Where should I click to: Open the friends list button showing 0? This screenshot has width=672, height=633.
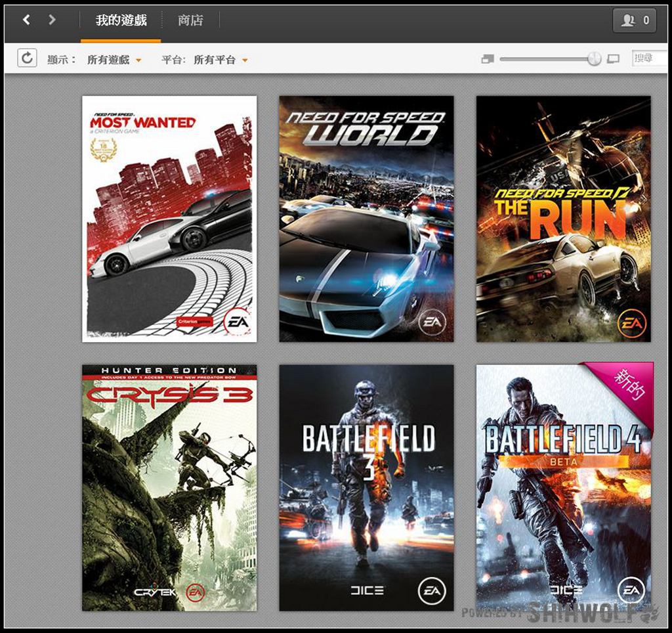click(x=635, y=20)
